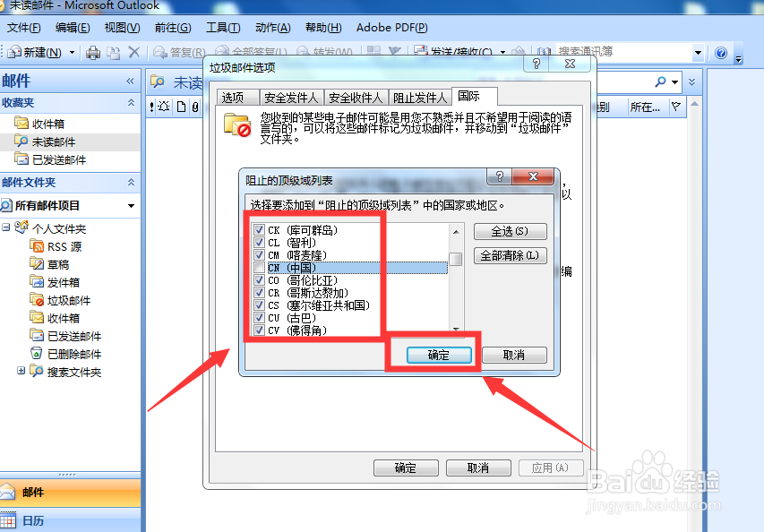Switch to Safe Senders (安全发件人) tab

pos(291,98)
